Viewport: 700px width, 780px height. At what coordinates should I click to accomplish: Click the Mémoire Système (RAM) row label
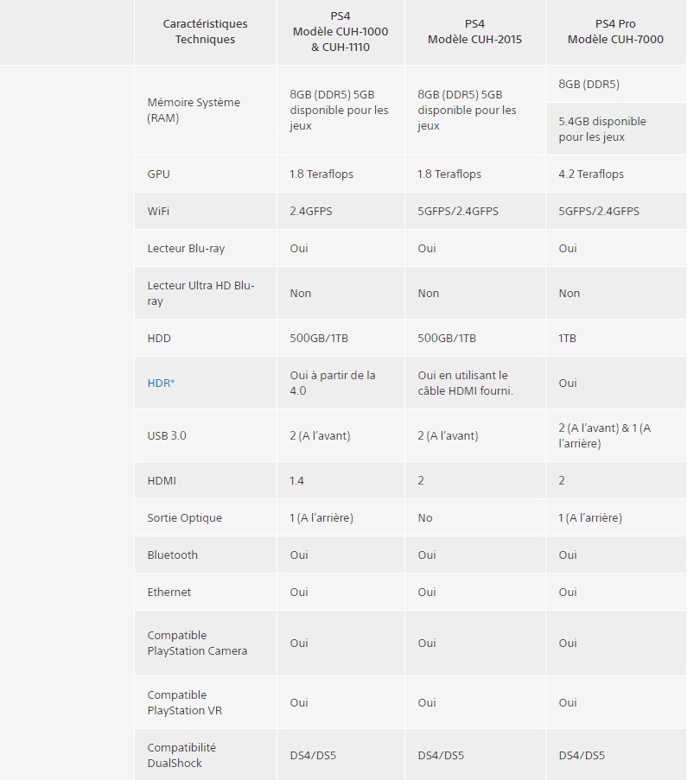coord(194,110)
